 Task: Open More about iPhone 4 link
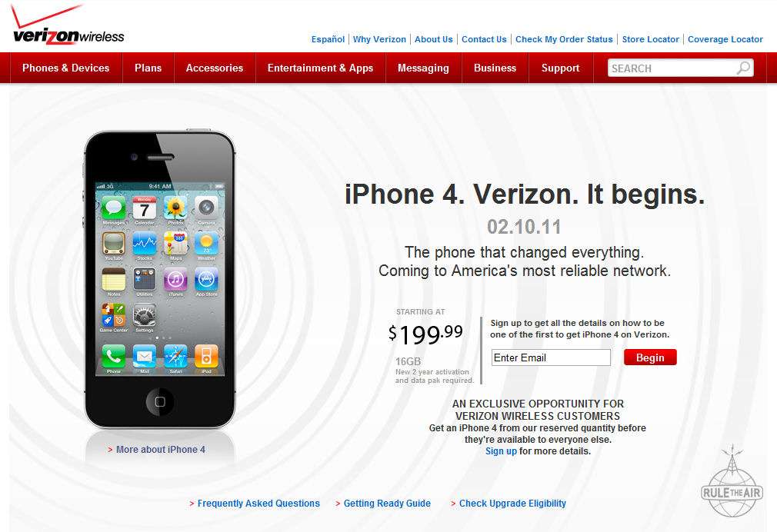click(x=160, y=449)
